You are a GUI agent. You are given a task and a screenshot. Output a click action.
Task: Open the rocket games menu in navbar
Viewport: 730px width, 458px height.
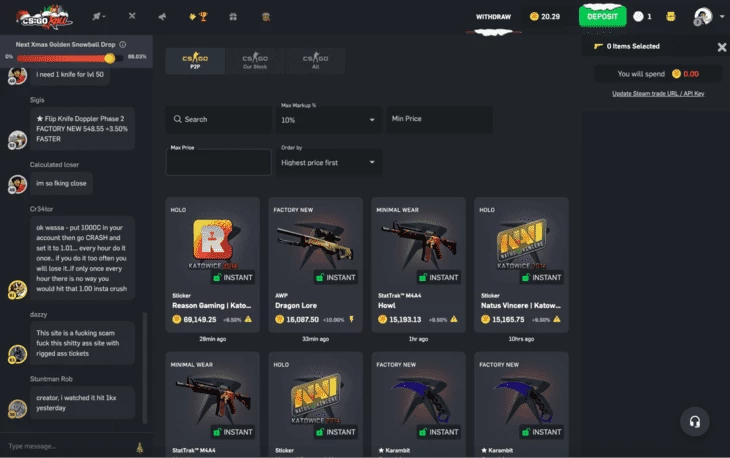pyautogui.click(x=98, y=16)
